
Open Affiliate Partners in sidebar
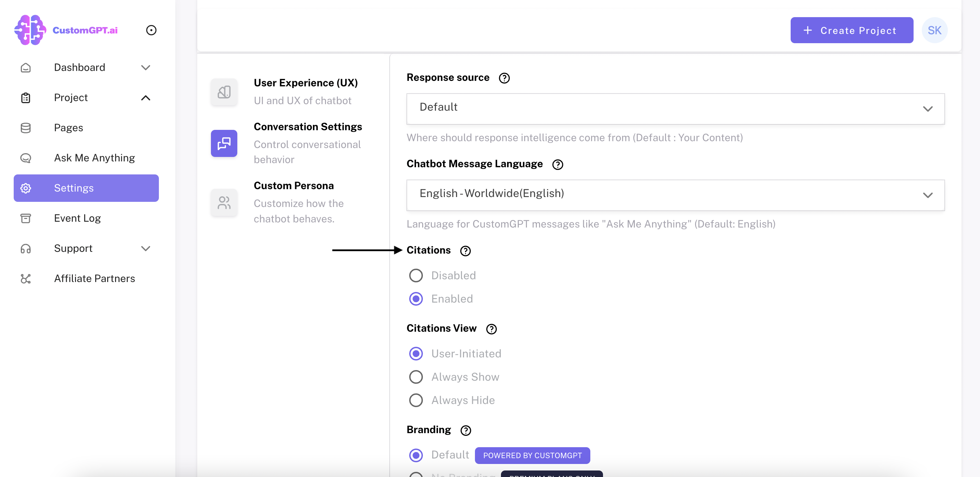pos(95,279)
